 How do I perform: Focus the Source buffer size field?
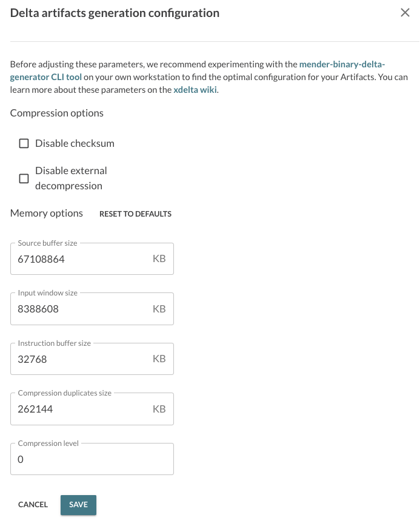pyautogui.click(x=79, y=259)
